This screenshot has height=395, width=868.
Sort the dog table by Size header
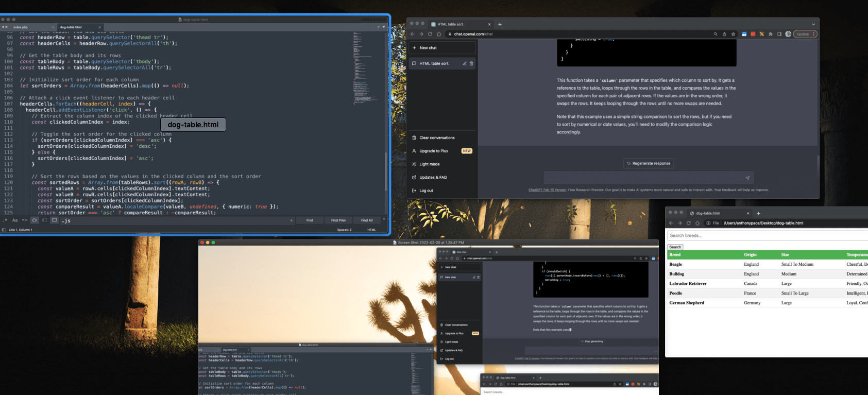[785, 255]
